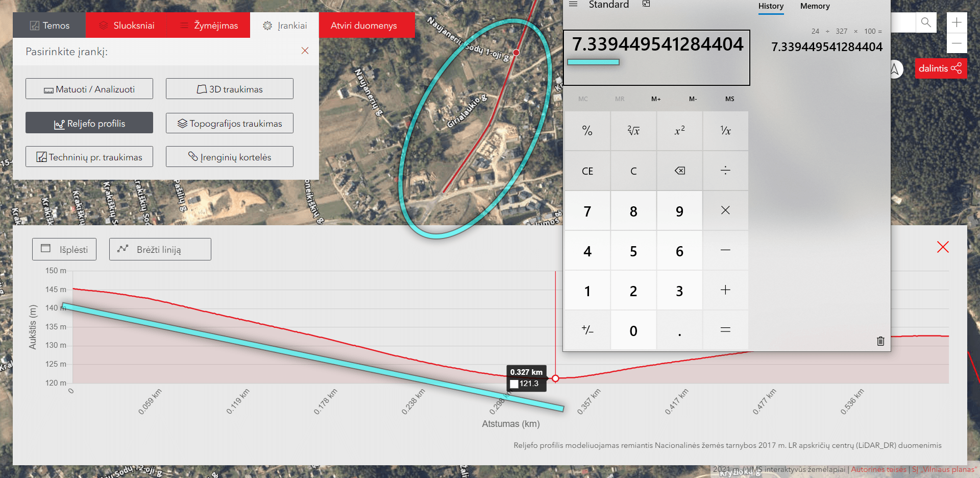Click the dalintis share button
Image resolution: width=980 pixels, height=478 pixels.
(940, 68)
